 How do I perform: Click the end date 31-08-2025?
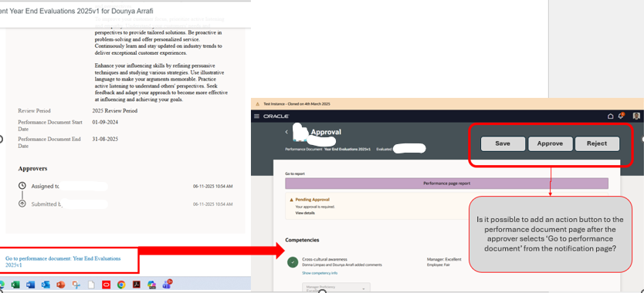click(105, 139)
